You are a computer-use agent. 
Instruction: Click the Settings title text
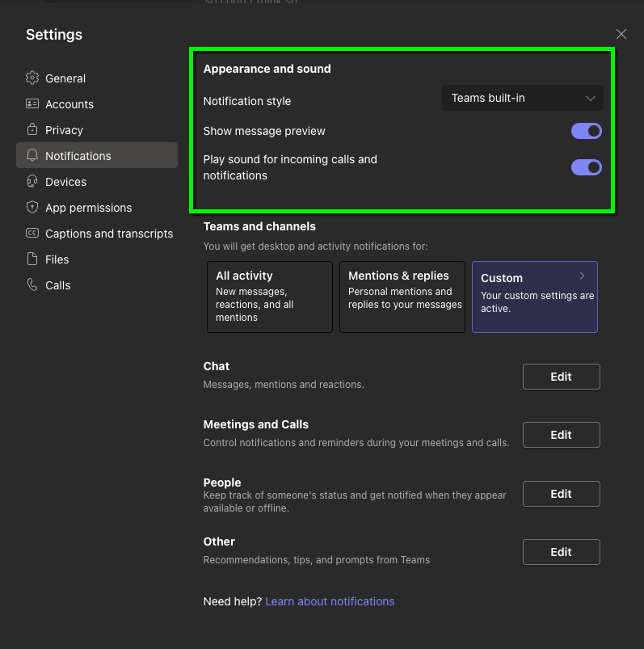point(54,35)
